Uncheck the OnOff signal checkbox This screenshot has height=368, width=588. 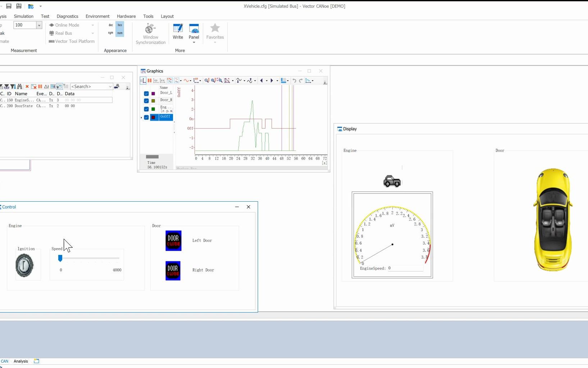click(x=146, y=117)
